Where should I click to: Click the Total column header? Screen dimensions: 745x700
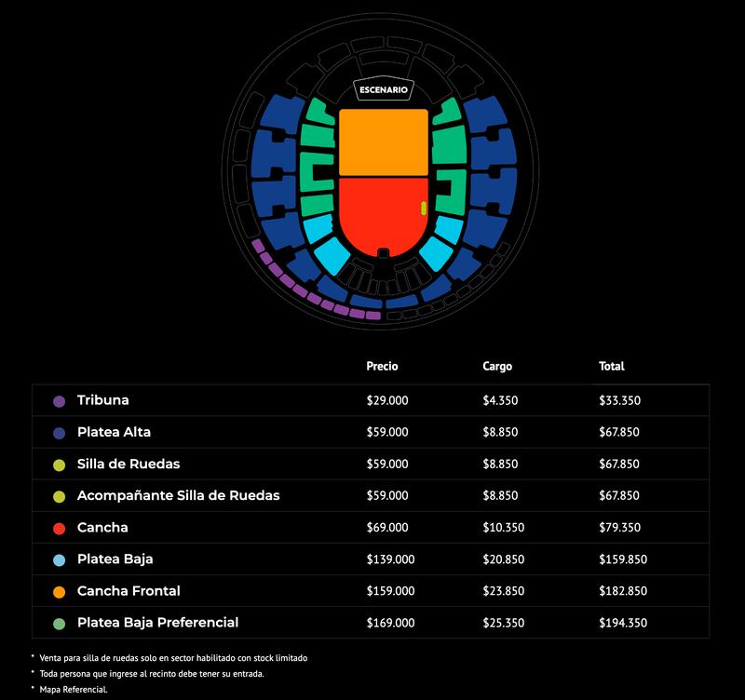[612, 367]
